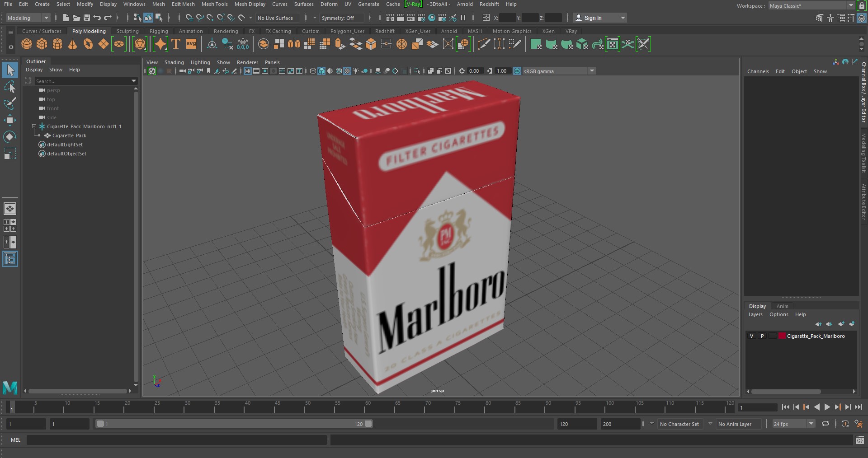Toggle color management ON button in viewport

click(x=517, y=71)
